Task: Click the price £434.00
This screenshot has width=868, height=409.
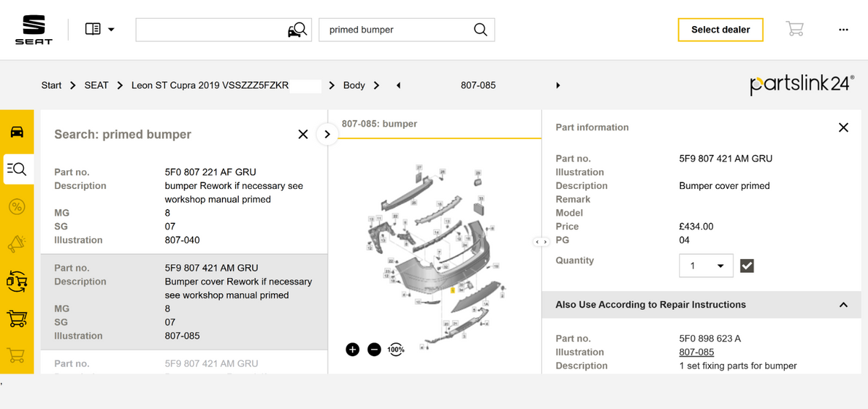Action: pyautogui.click(x=697, y=227)
